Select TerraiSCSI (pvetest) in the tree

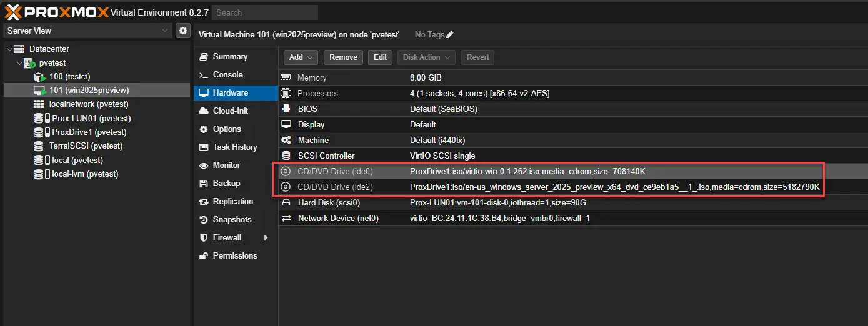[86, 146]
